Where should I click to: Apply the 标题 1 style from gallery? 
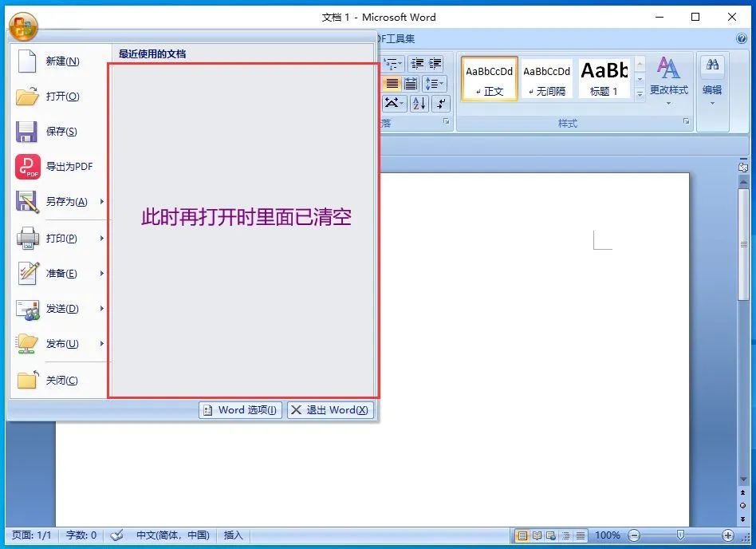point(604,77)
